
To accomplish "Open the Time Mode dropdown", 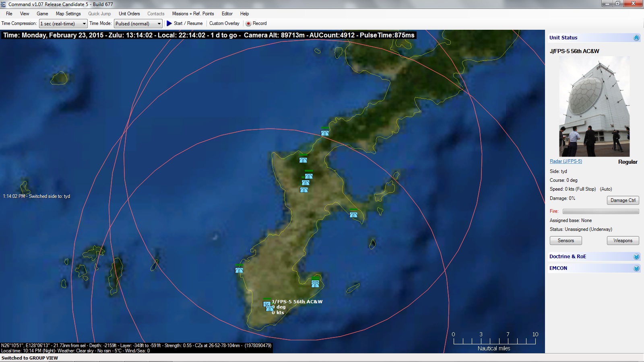I will (x=138, y=24).
